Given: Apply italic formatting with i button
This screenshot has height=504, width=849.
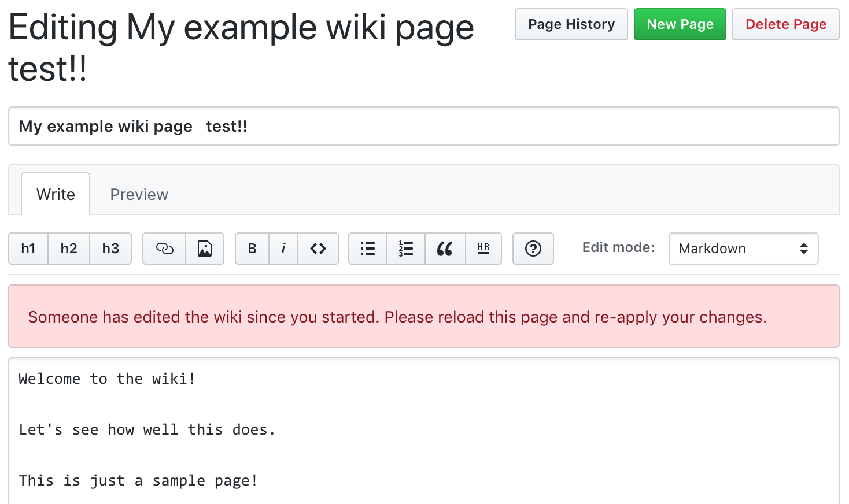Looking at the screenshot, I should [x=283, y=249].
